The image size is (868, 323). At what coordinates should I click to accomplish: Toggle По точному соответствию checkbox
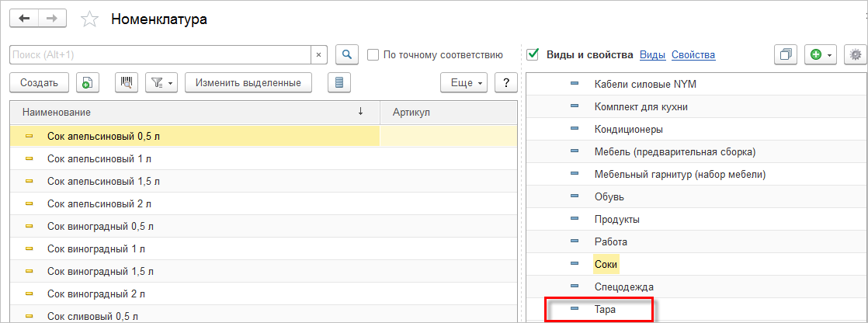pos(373,55)
